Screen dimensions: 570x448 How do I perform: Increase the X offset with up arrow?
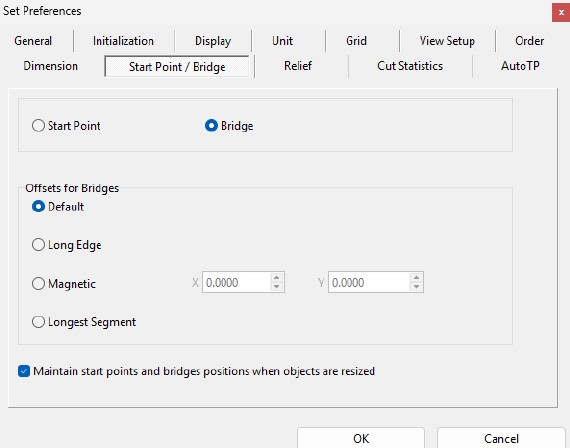(276, 278)
